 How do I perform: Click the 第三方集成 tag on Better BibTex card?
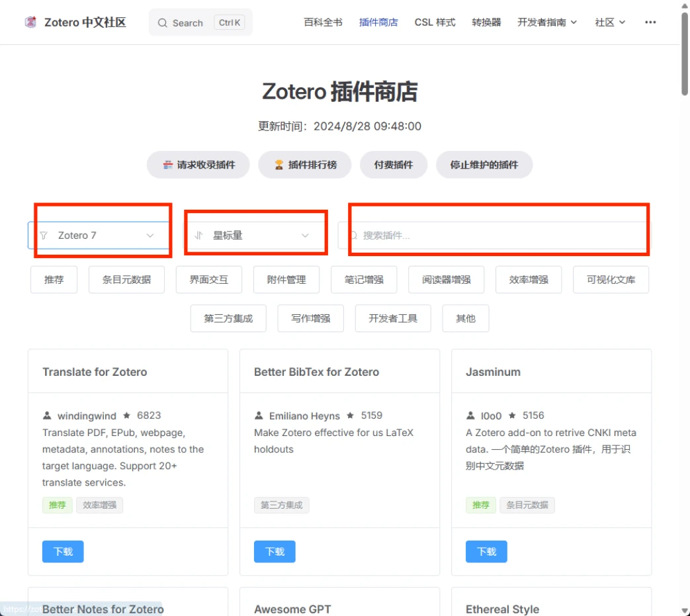tap(282, 505)
